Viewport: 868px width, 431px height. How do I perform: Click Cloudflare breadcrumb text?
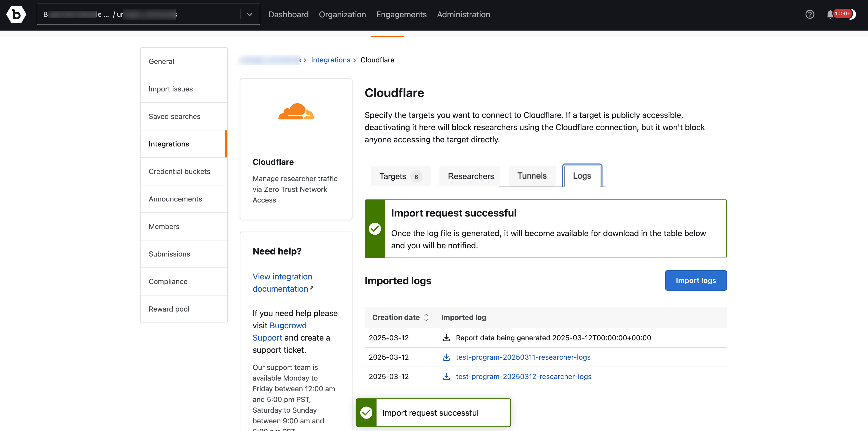[377, 60]
